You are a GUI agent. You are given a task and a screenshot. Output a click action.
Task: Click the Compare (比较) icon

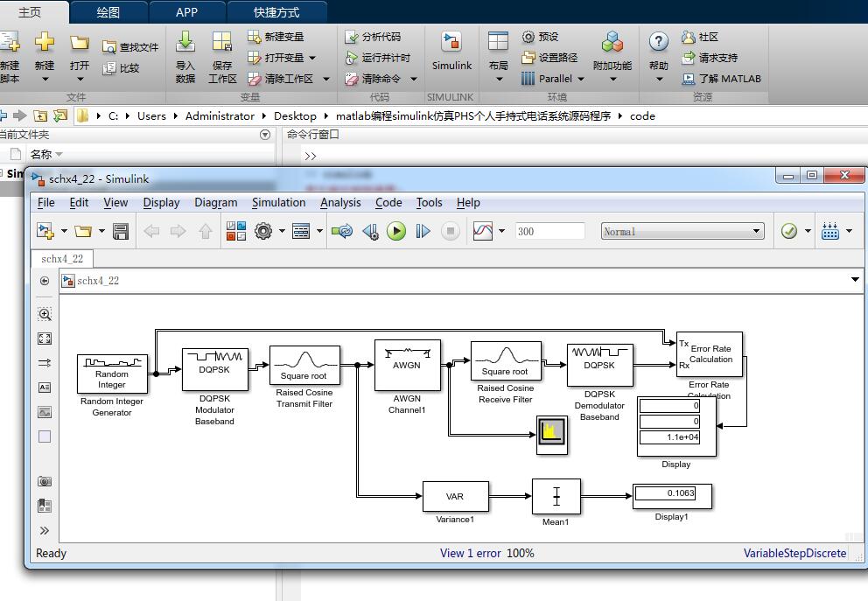click(109, 68)
